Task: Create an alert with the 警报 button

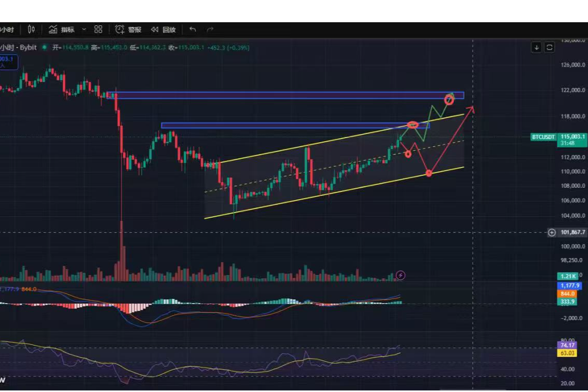Action: click(x=128, y=29)
